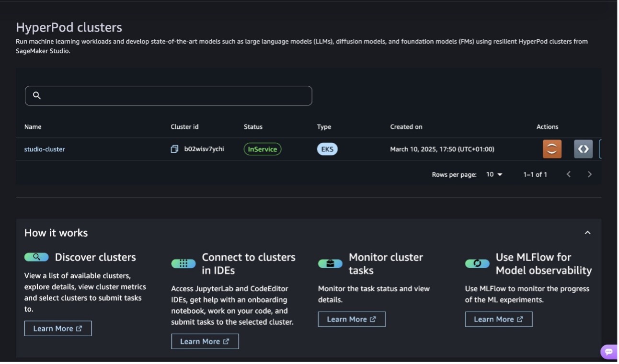Viewport: 619px width, 364px height.
Task: Go to previous page of clusters
Action: pos(569,174)
